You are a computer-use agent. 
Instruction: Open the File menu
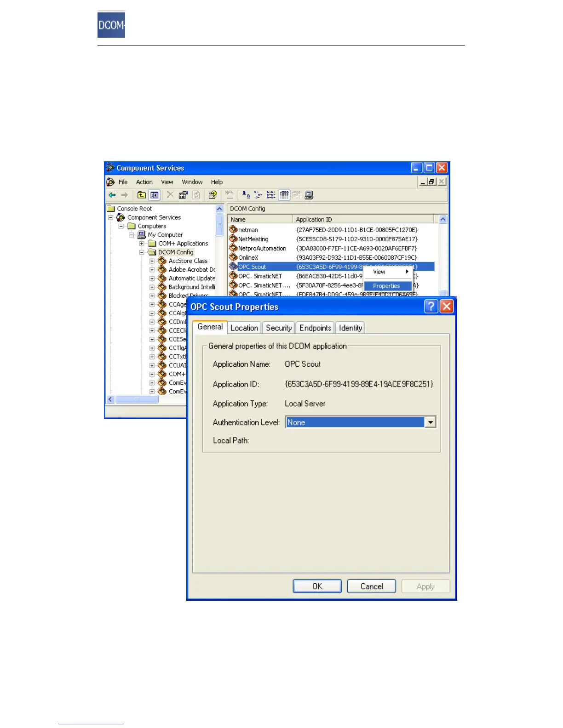click(x=123, y=182)
